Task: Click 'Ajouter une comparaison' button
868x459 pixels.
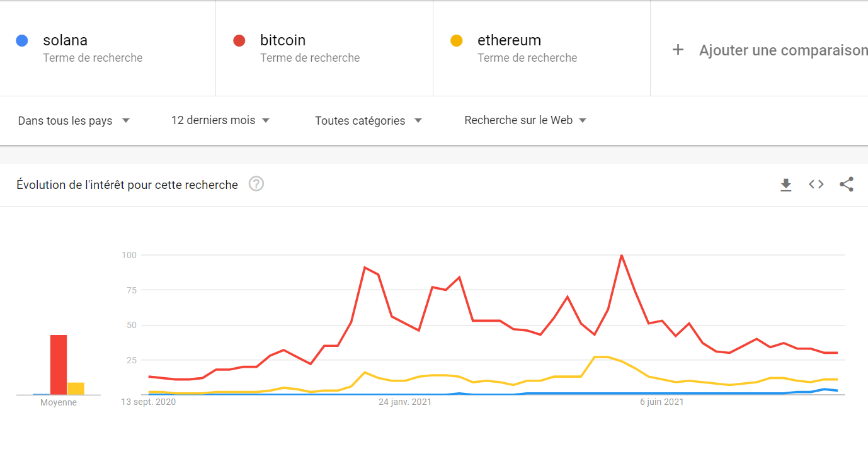Action: tap(770, 50)
